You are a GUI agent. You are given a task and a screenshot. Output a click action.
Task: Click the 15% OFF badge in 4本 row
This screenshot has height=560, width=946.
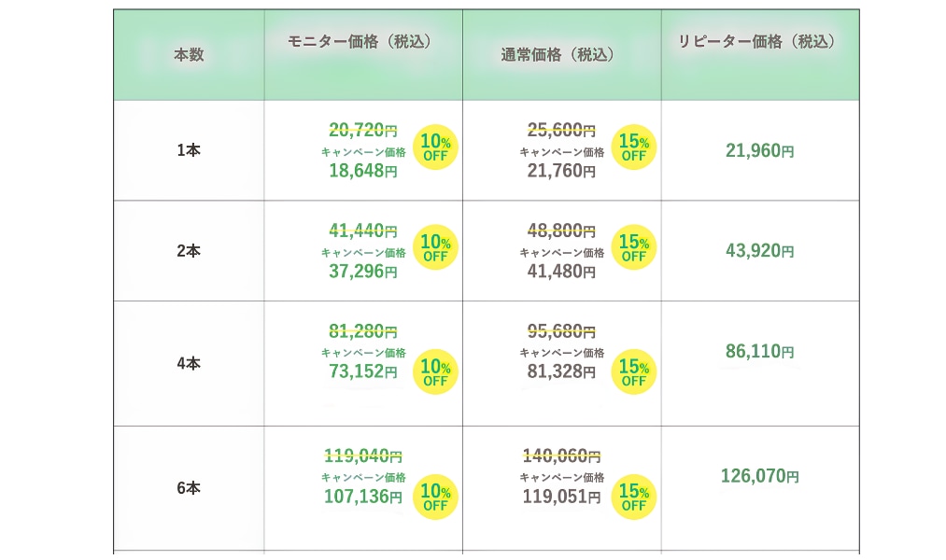(x=634, y=371)
